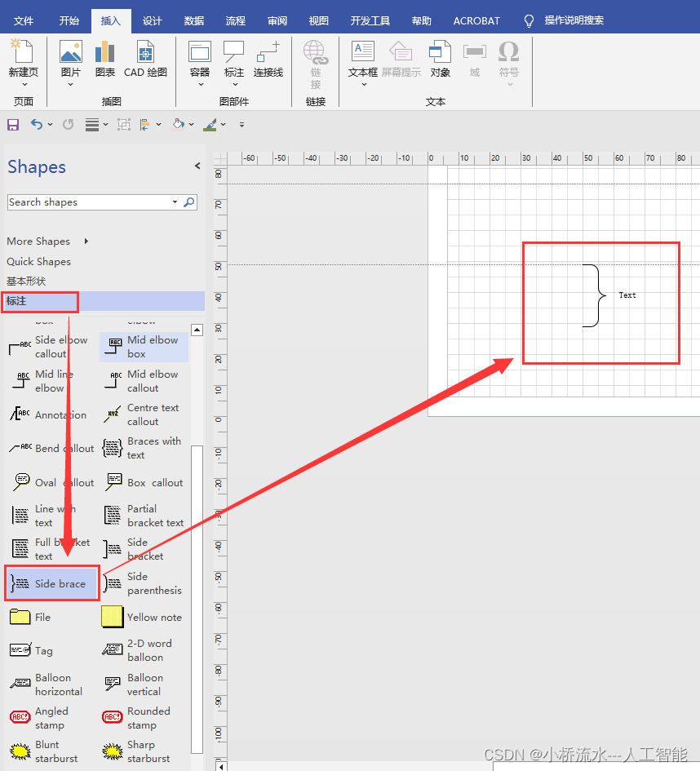Open the 视图 view tab
The height and width of the screenshot is (771, 700).
coord(318,20)
